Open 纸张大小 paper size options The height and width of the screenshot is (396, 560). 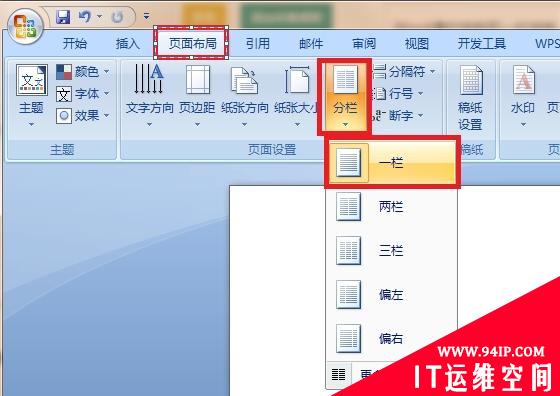click(x=296, y=96)
